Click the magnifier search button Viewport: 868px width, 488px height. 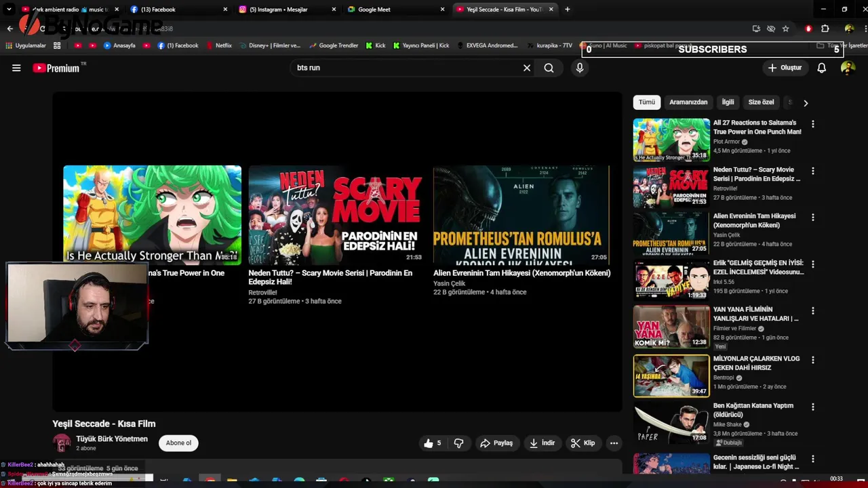coord(549,68)
